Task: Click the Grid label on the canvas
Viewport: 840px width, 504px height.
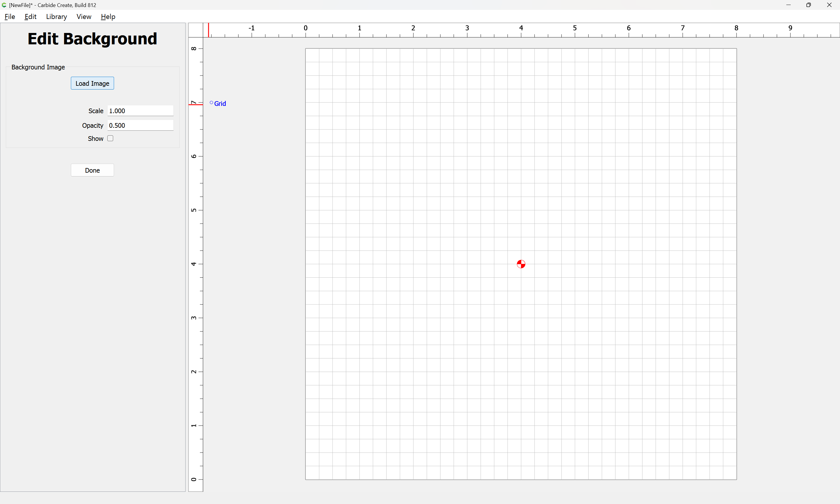Action: tap(220, 104)
